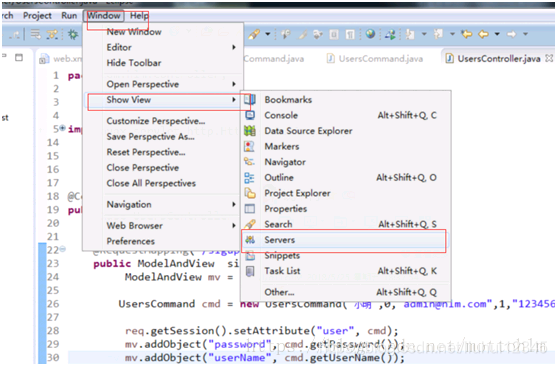The height and width of the screenshot is (366, 557).
Task: Click the Search flashlight toolbar icon
Action: point(255,34)
